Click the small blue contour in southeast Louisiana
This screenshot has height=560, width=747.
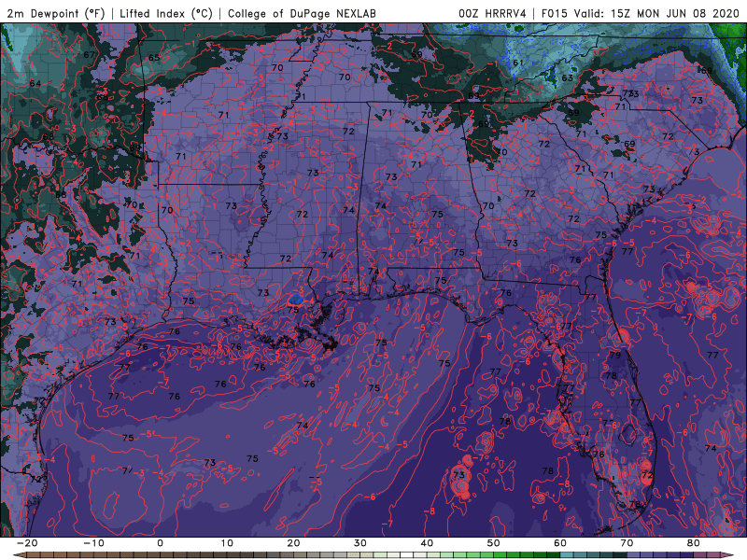(x=296, y=300)
